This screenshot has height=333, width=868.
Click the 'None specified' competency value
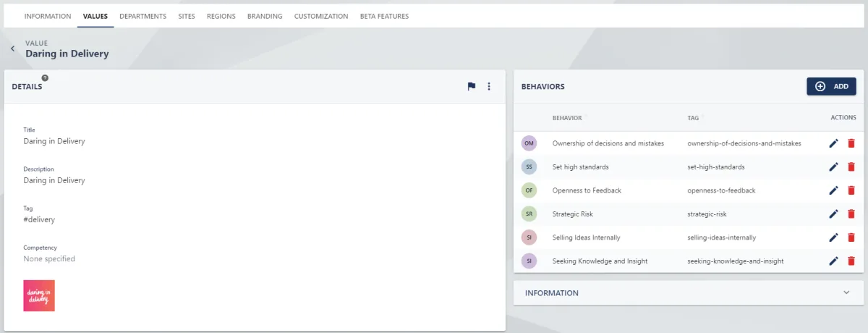[49, 258]
